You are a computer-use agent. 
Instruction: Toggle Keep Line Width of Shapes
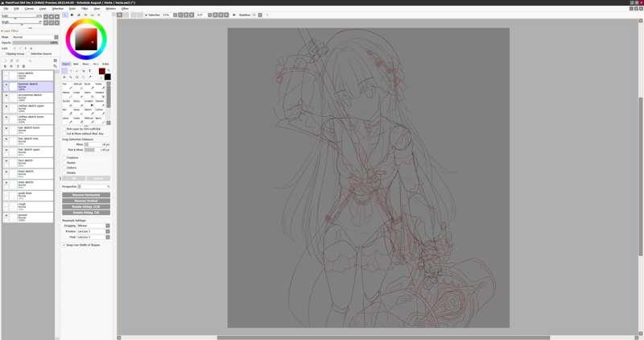tap(81, 245)
